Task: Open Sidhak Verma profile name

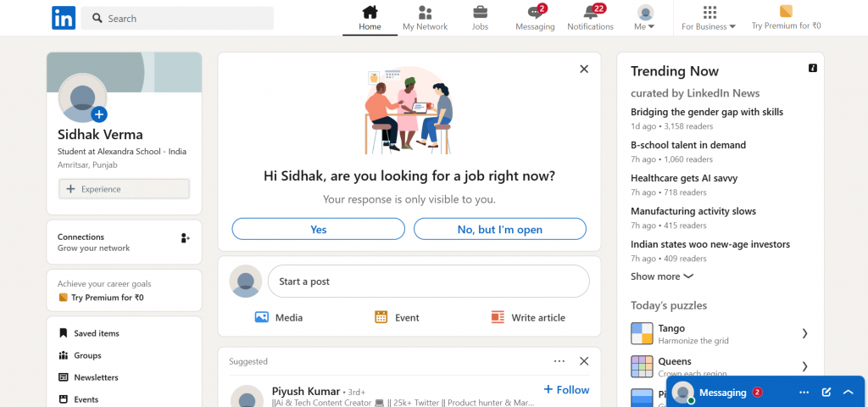Action: pyautogui.click(x=100, y=135)
